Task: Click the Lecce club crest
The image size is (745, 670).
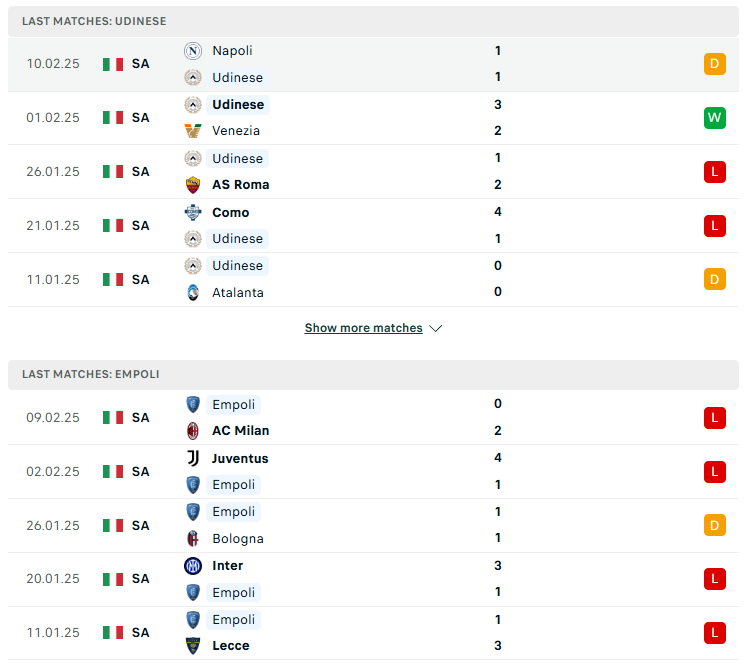Action: click(193, 646)
